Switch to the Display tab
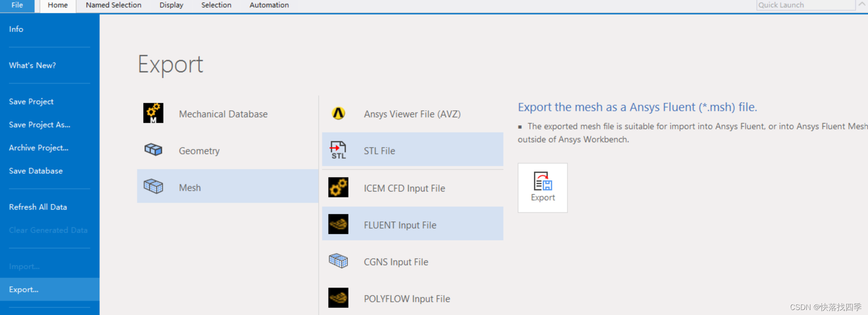This screenshot has width=868, height=315. (x=171, y=5)
